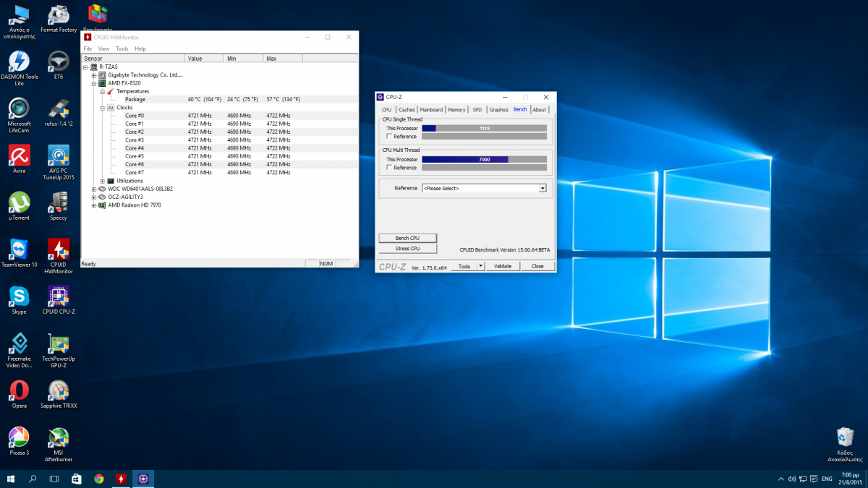
Task: Select the CPUID HWMonitor desktop icon
Action: (x=58, y=257)
